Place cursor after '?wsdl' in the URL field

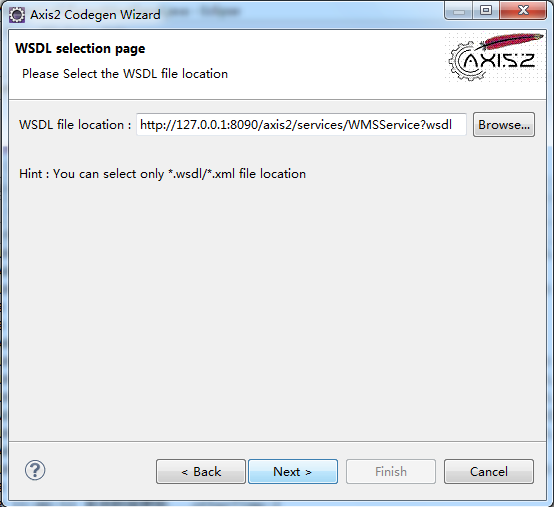(x=453, y=125)
